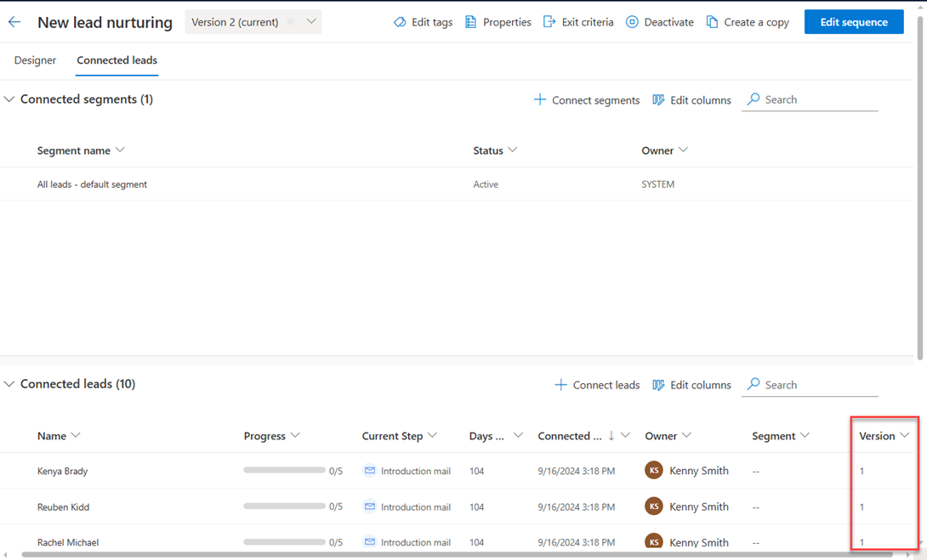927x560 pixels.
Task: Click the mail icon in Rachel Michael's row
Action: [369, 541]
